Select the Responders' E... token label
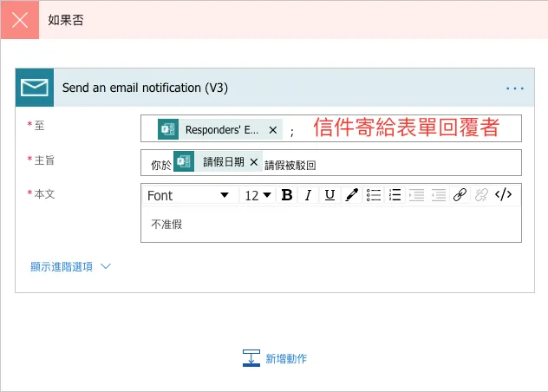The height and width of the screenshot is (392, 548). pos(222,130)
